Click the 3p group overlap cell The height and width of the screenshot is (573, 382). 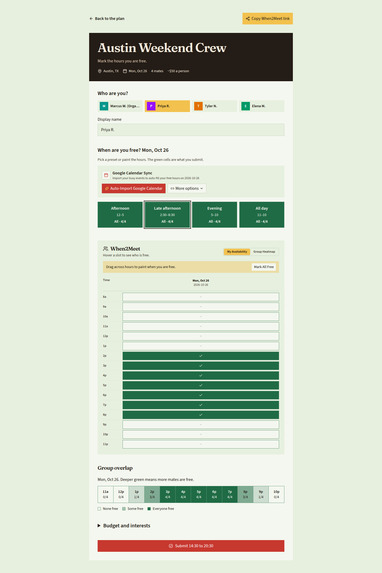pyautogui.click(x=167, y=494)
